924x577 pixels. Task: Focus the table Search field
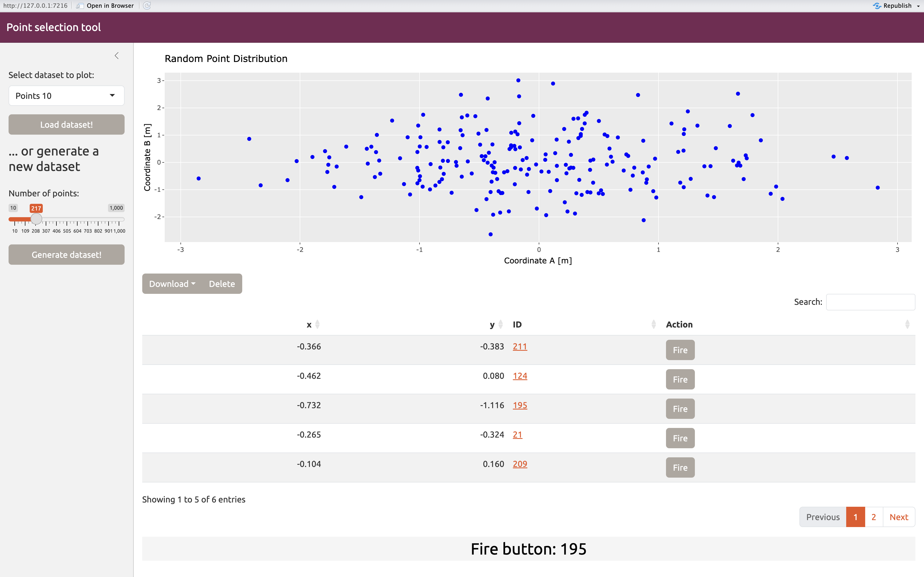[x=870, y=302]
